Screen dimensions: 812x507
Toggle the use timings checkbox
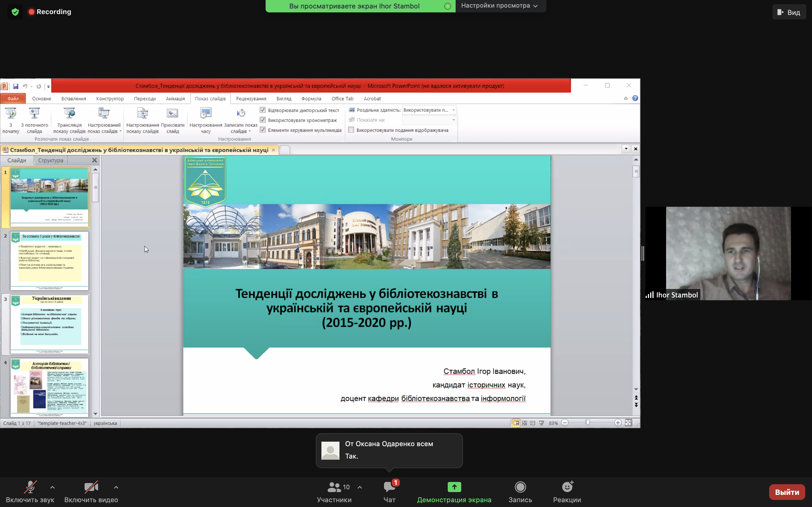[x=263, y=120]
